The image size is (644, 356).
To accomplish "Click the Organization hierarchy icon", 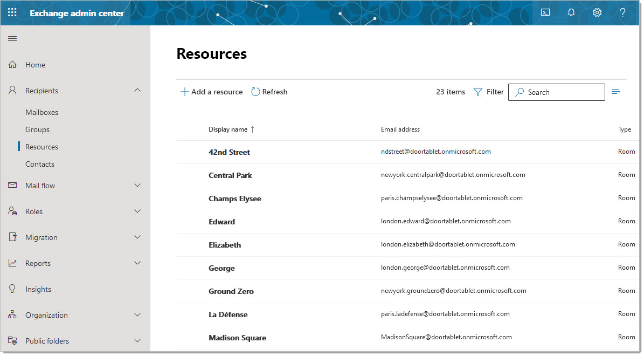I will point(12,315).
